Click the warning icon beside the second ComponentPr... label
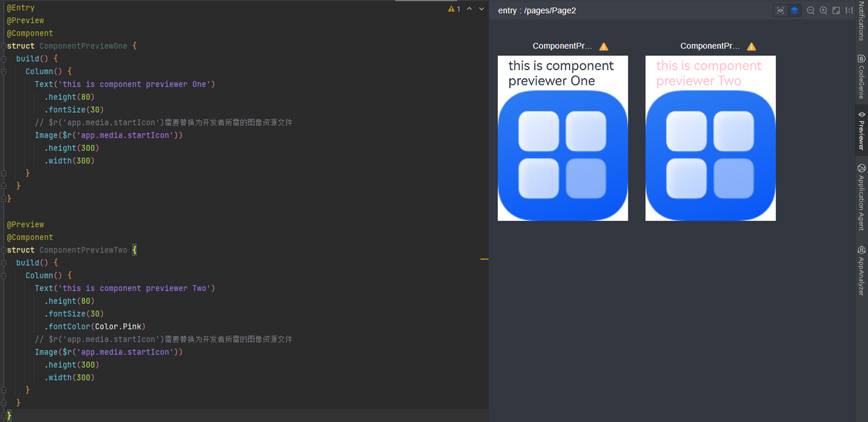This screenshot has width=868, height=422. (x=751, y=46)
